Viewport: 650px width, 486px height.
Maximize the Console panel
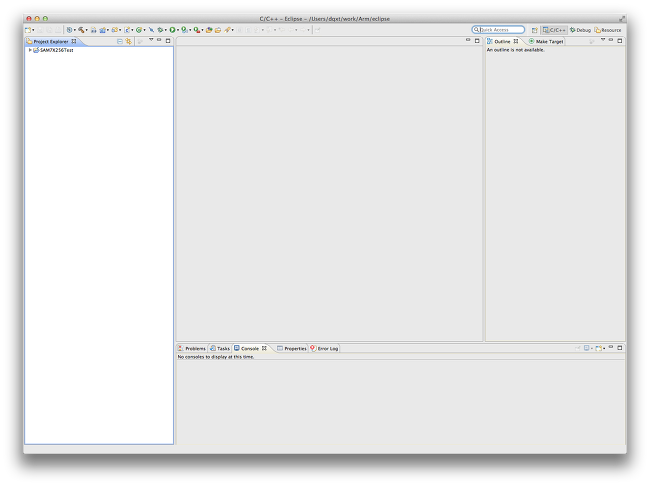click(620, 348)
